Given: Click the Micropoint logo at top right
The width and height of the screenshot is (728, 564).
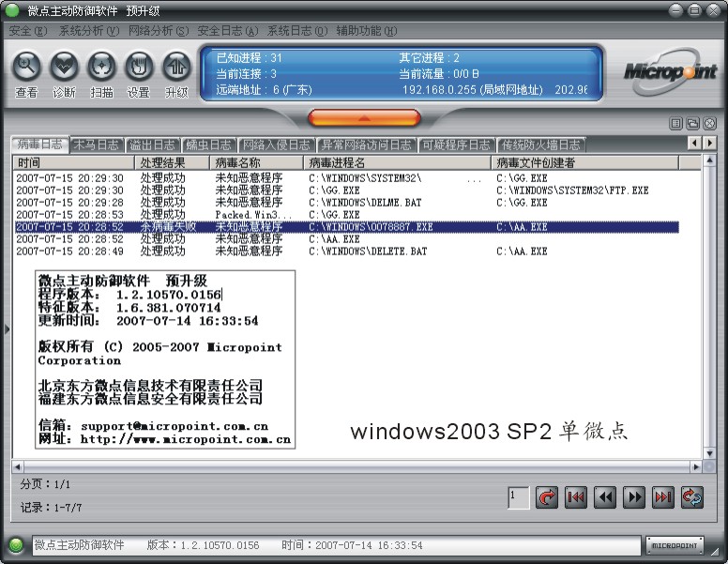Looking at the screenshot, I should click(x=671, y=72).
